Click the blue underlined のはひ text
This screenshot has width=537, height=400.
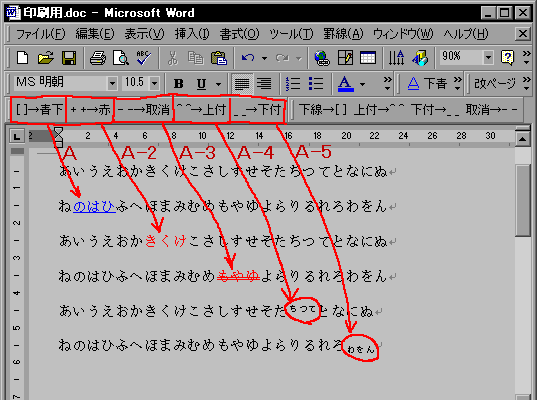pyautogui.click(x=94, y=207)
